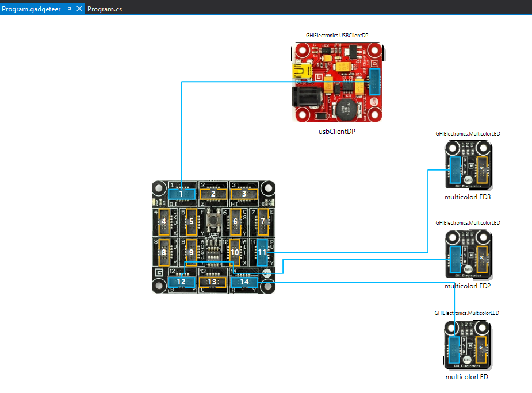Click socket 3 on the mainboard

244,194
